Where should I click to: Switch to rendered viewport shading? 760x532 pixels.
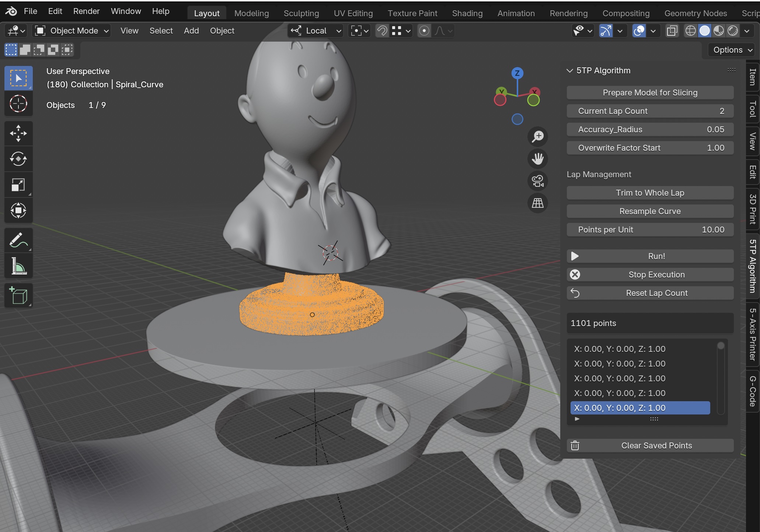pyautogui.click(x=733, y=31)
